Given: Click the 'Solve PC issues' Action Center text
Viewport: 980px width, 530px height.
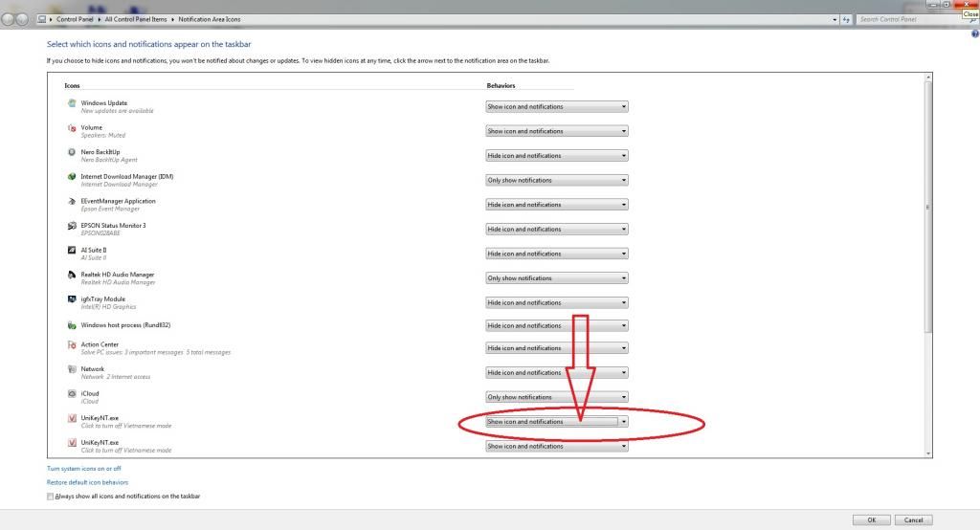Looking at the screenshot, I should click(x=156, y=352).
